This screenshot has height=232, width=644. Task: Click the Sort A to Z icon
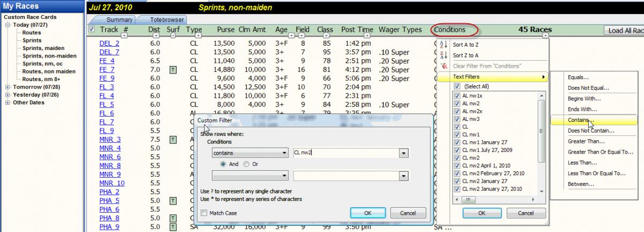point(443,45)
